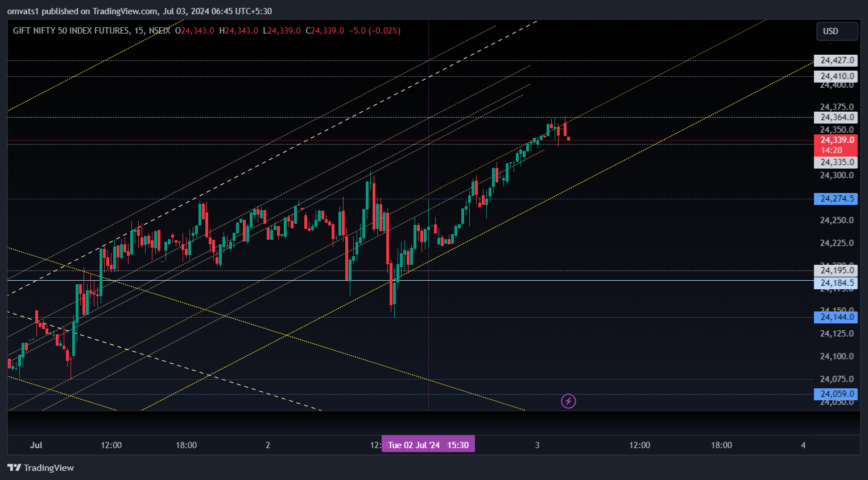Click the 24,225.0 price scale value
The width and height of the screenshot is (868, 480).
point(837,243)
